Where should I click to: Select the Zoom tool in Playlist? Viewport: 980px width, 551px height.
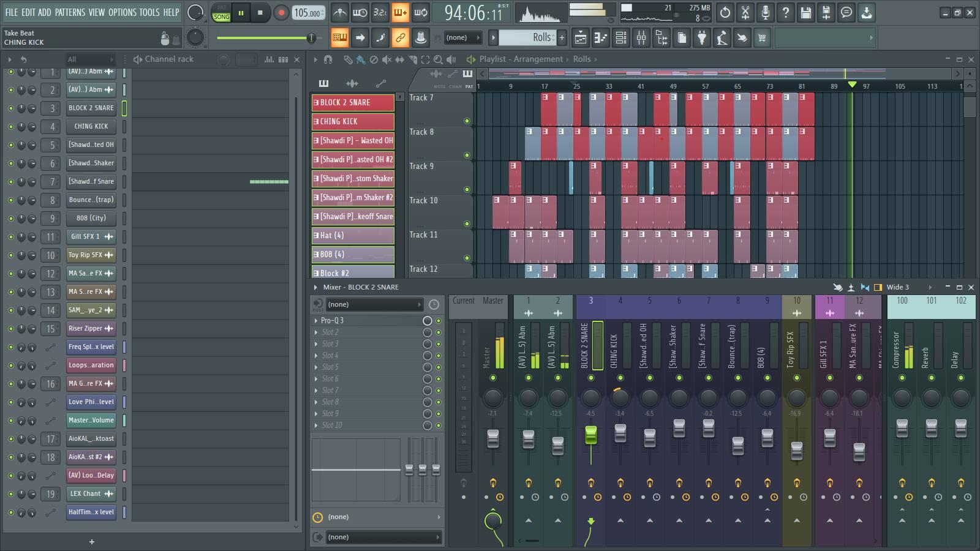(438, 59)
